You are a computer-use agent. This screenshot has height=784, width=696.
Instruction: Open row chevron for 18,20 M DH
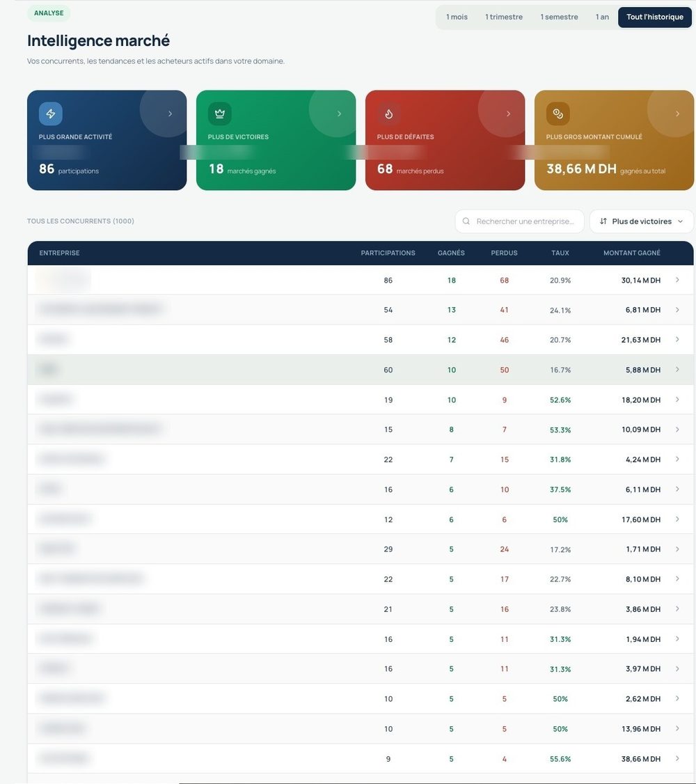pyautogui.click(x=677, y=400)
